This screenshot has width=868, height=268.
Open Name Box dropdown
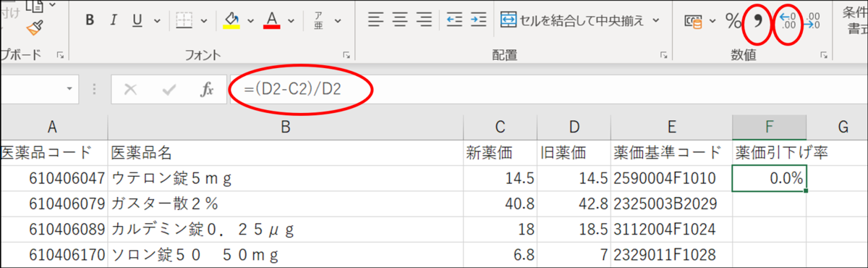coord(70,89)
